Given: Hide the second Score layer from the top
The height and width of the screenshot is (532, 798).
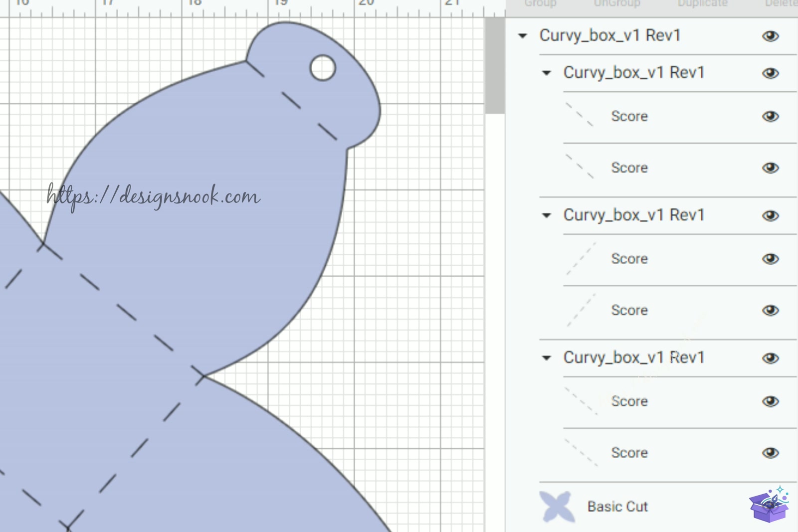Looking at the screenshot, I should coord(771,168).
